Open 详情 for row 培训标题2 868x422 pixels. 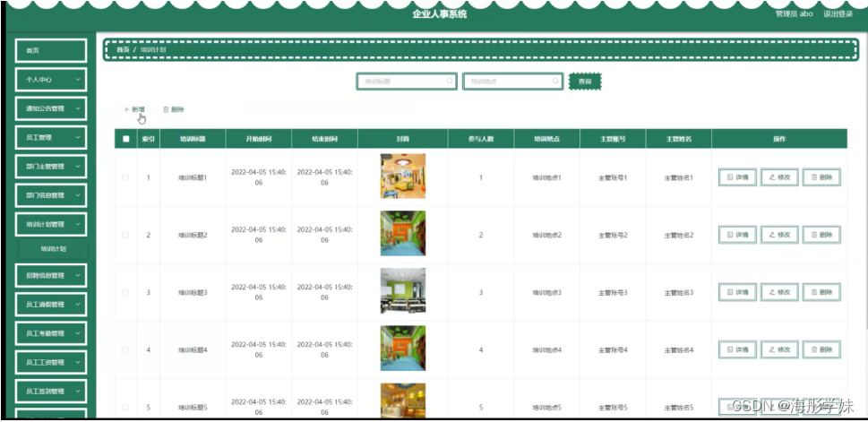click(737, 235)
